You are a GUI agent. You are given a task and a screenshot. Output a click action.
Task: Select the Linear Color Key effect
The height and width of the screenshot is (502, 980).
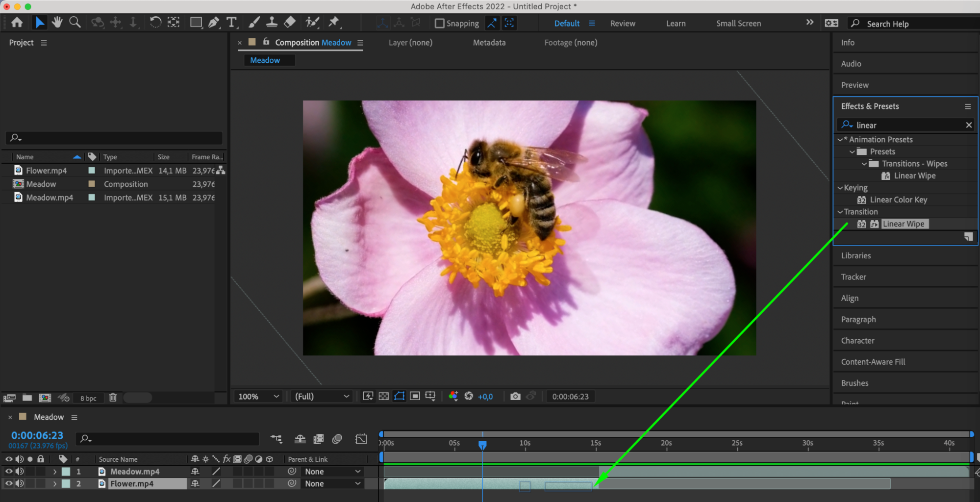[898, 200]
